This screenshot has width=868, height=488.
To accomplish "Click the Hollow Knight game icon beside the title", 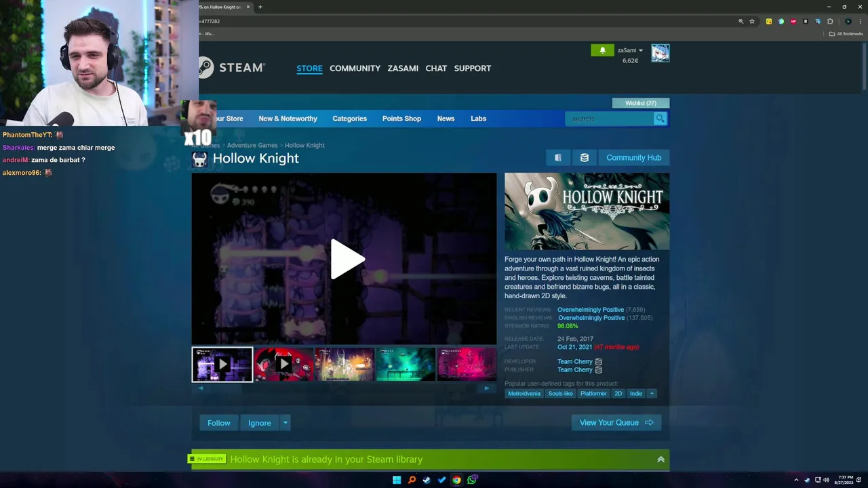I will point(199,159).
